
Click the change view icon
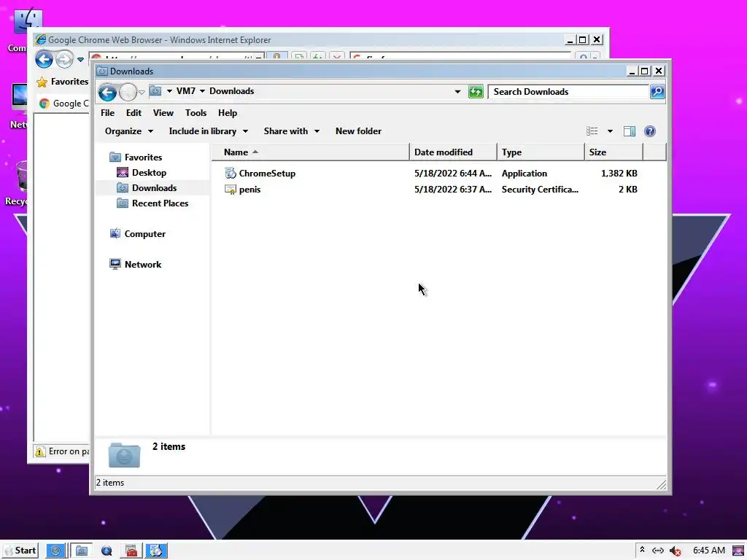tap(592, 131)
